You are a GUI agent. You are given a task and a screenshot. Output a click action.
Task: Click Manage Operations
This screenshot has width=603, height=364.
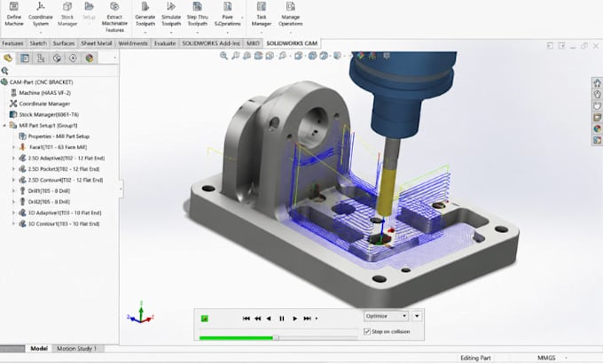290,14
